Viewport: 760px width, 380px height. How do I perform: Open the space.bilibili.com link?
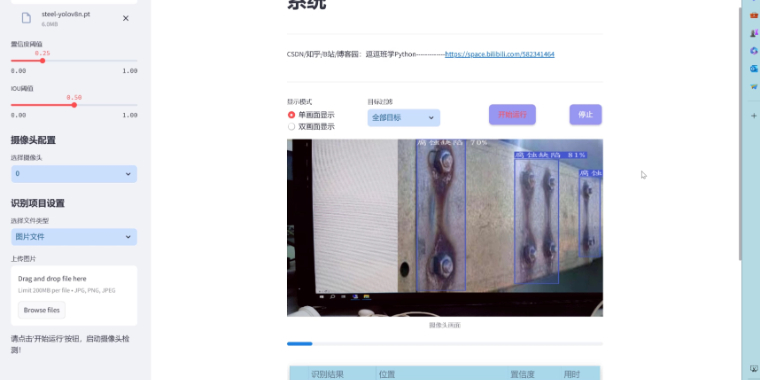[500, 54]
